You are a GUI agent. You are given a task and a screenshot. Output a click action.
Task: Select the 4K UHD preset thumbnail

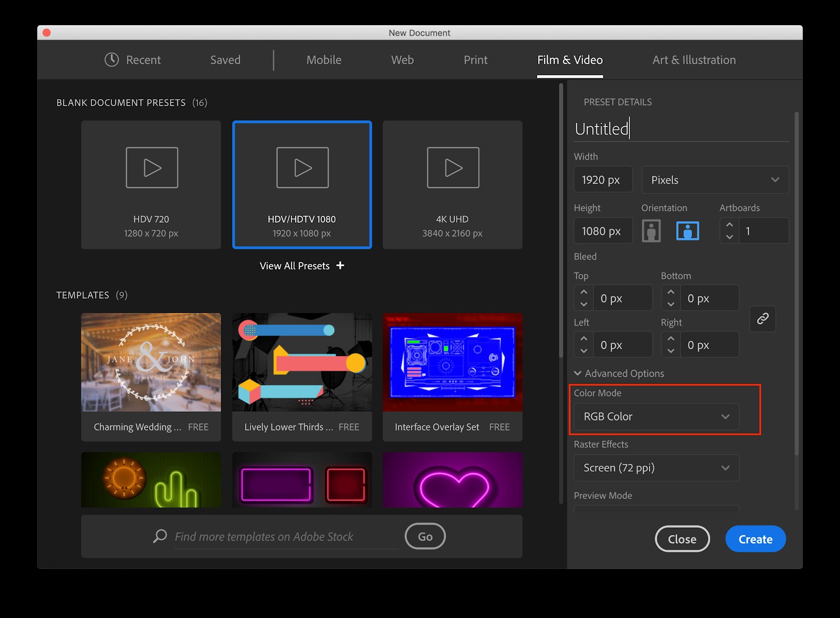coord(452,185)
